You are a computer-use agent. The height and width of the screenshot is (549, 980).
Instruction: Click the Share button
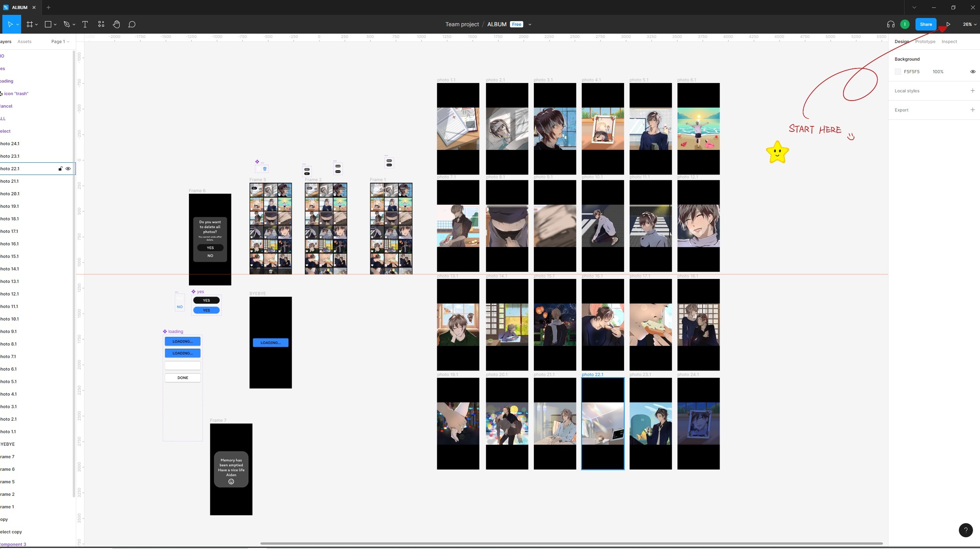coord(926,24)
